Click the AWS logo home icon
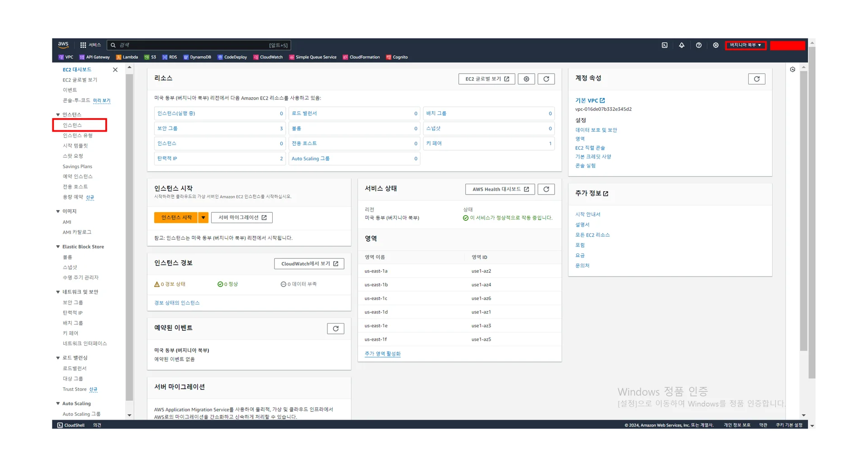868x467 pixels. (x=63, y=45)
